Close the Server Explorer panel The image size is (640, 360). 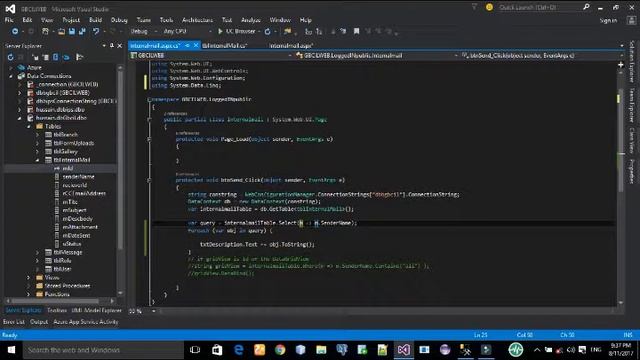[x=120, y=46]
